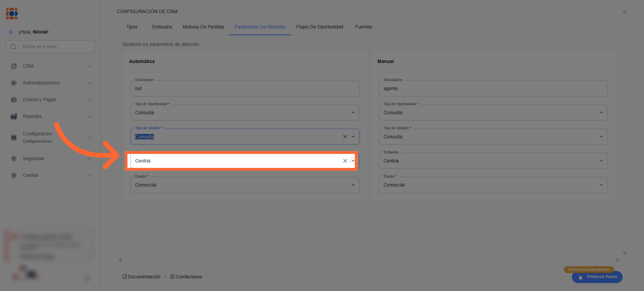Click the Seguridad shield icon
644x291 pixels.
point(14,159)
